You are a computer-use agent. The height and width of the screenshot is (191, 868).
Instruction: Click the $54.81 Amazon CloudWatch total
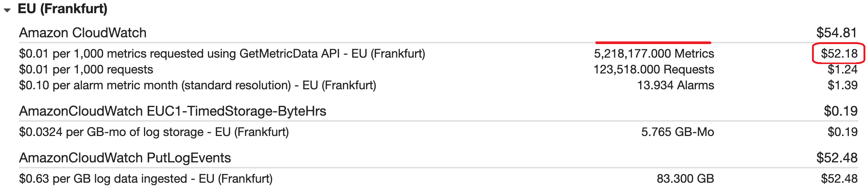[x=836, y=33]
